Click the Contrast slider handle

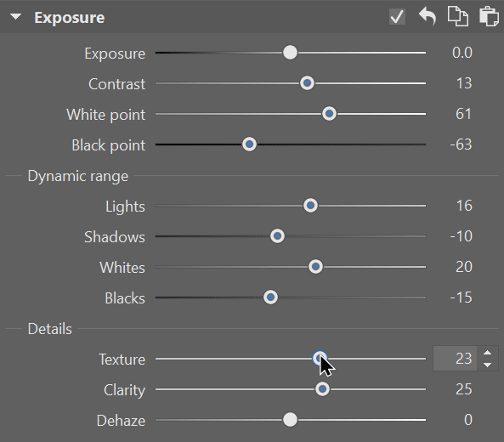(307, 83)
